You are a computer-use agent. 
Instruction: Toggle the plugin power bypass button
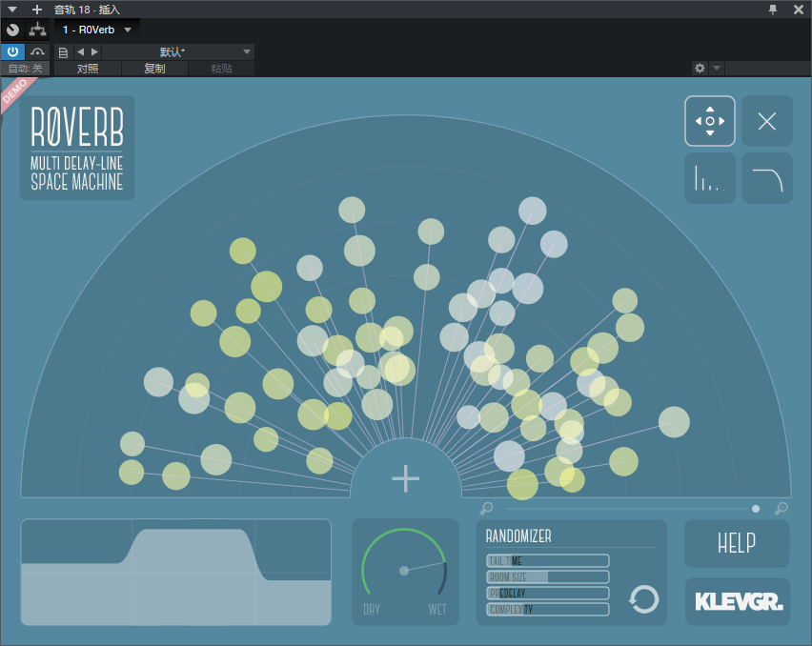13,51
